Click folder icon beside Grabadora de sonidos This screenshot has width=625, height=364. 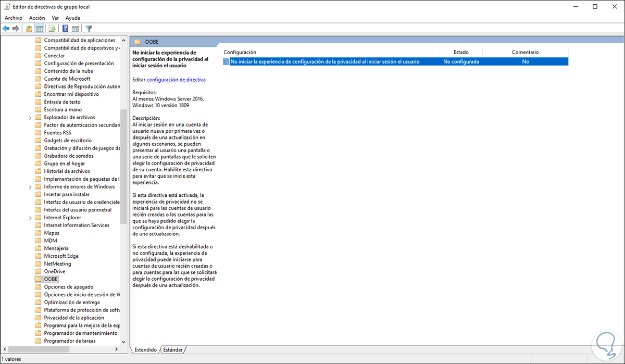pyautogui.click(x=38, y=156)
